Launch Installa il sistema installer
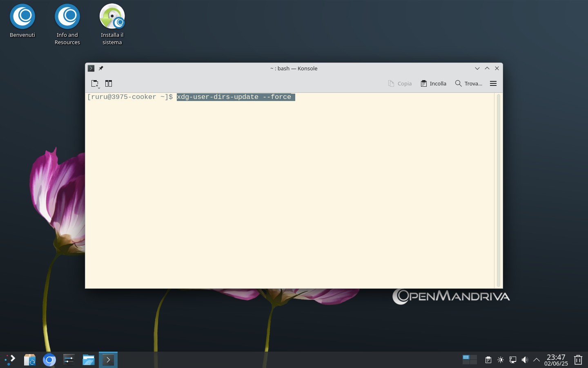The image size is (588, 368). (112, 25)
